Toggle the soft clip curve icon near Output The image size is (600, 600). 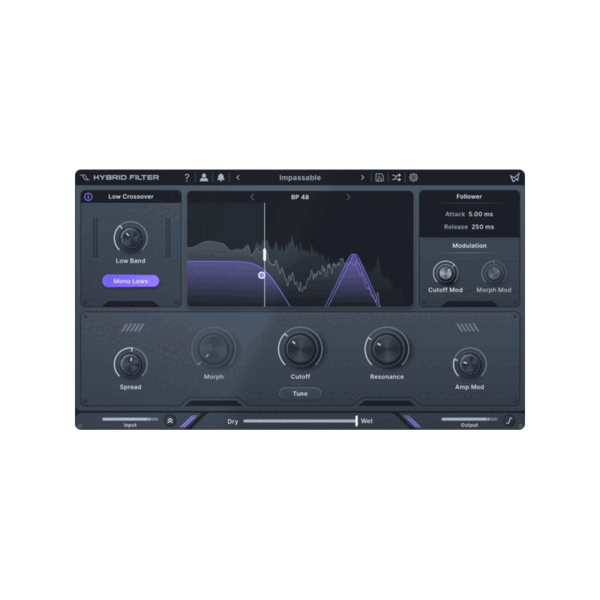pyautogui.click(x=509, y=421)
